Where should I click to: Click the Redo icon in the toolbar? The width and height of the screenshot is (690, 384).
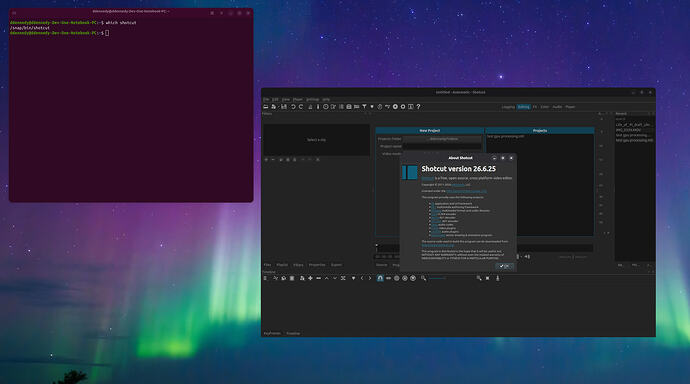(x=301, y=106)
